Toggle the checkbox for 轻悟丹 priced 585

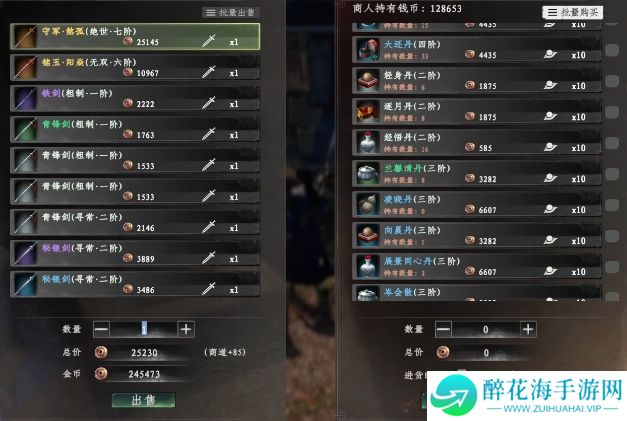click(612, 143)
